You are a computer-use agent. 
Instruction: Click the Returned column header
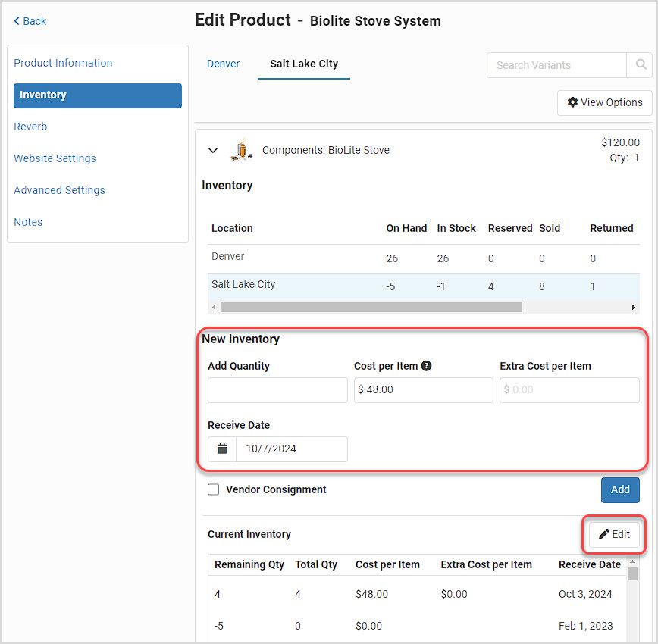612,228
